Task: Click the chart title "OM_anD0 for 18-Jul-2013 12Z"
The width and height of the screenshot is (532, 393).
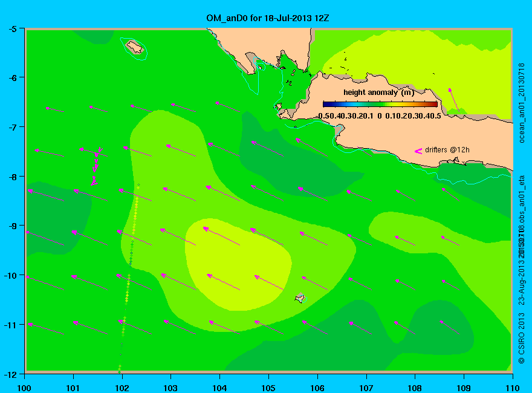Action: (268, 18)
